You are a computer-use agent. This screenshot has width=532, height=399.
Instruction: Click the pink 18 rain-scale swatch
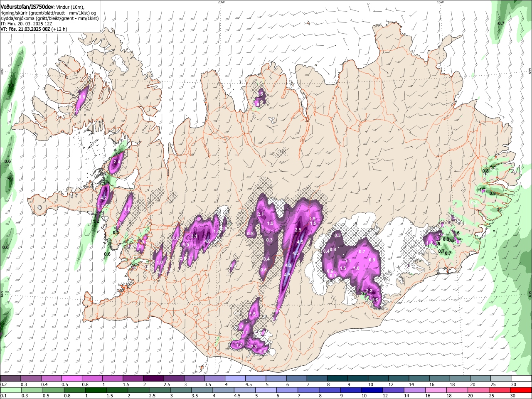tap(457, 390)
